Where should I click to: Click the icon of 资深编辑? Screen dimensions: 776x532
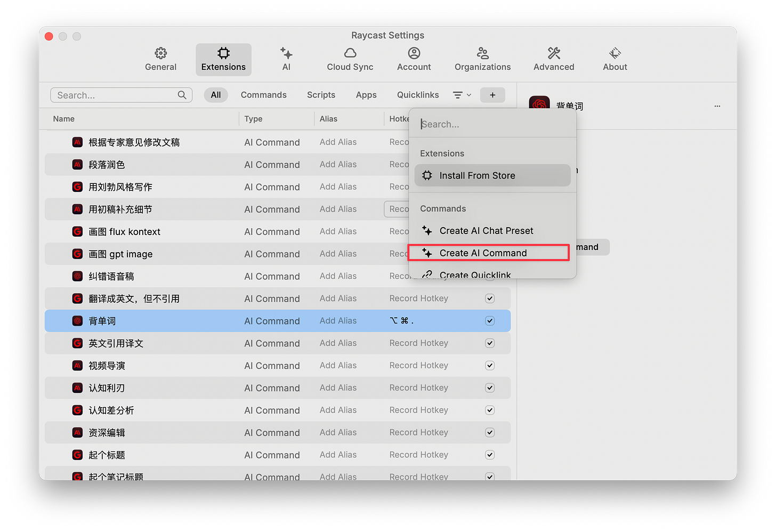pos(78,432)
